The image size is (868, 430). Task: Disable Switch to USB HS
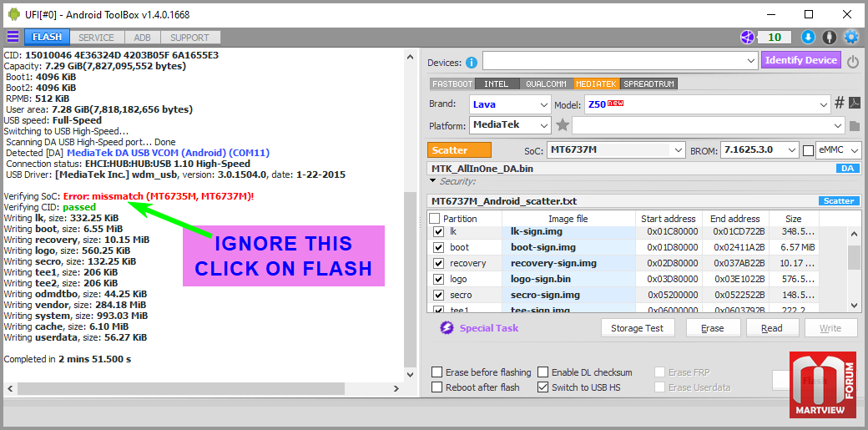542,387
